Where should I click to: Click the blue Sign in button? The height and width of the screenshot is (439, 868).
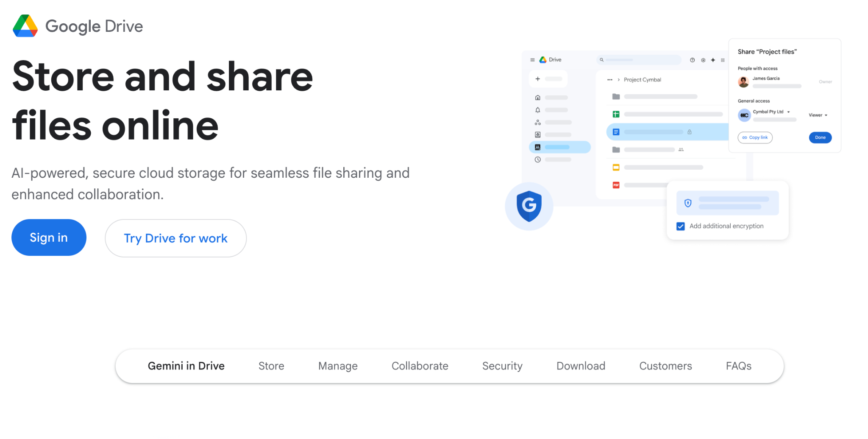click(x=49, y=238)
